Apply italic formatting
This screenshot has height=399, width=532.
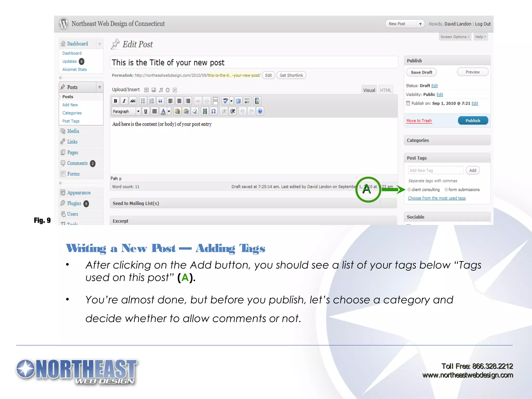pyautogui.click(x=124, y=101)
